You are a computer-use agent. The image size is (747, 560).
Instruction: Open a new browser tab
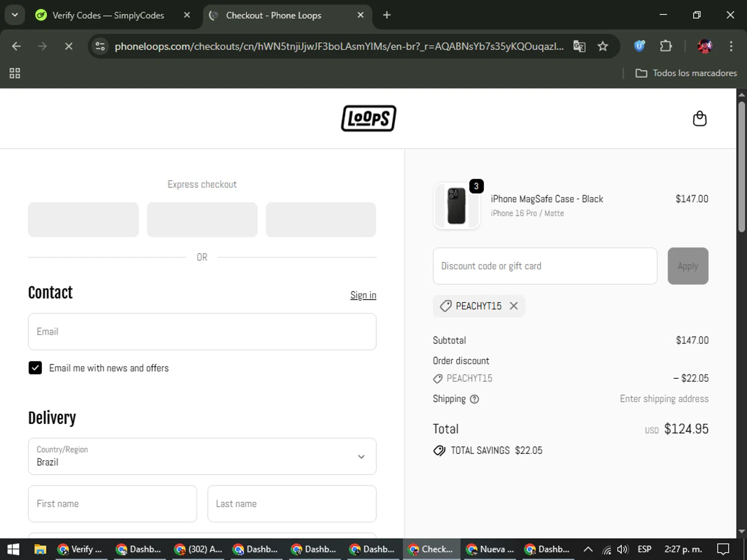387,15
